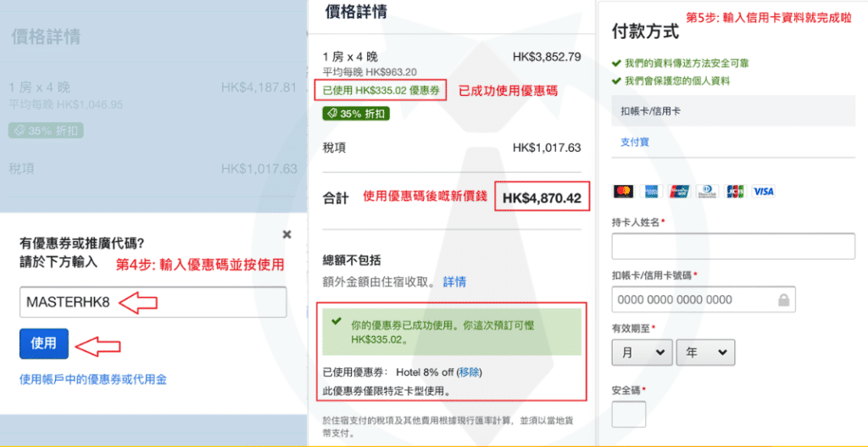Click total price HK$4,870.42
Screen dimensions: 868x447
[542, 198]
